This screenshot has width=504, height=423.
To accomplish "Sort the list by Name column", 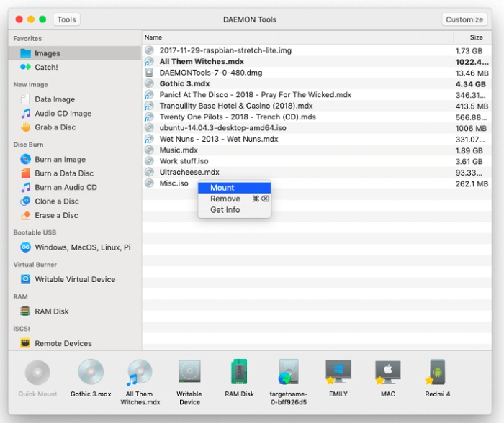I will (x=297, y=37).
